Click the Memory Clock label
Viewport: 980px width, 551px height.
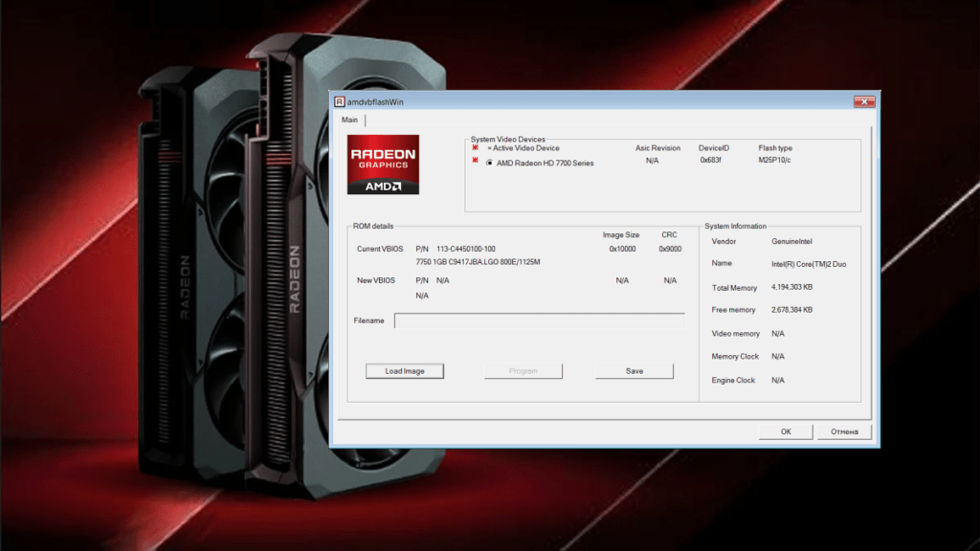[735, 356]
